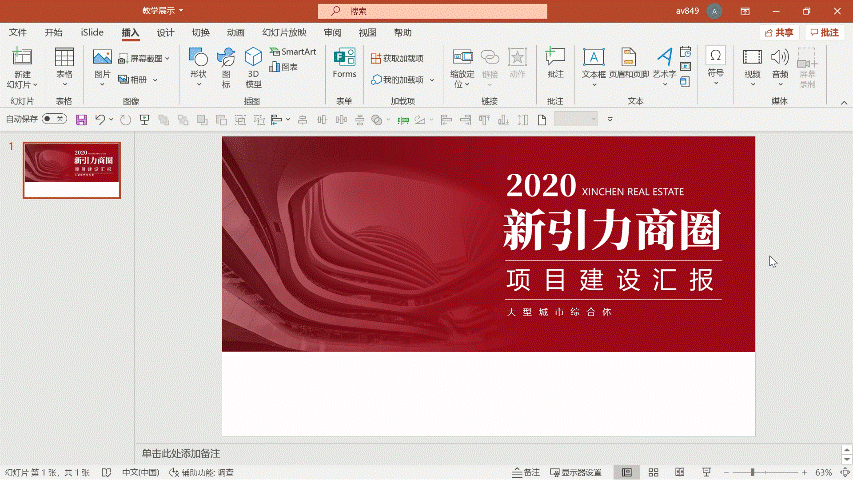Image resolution: width=853 pixels, height=480 pixels.
Task: Click 辅助功能 (Accessibility) status bar entry
Action: 201,472
